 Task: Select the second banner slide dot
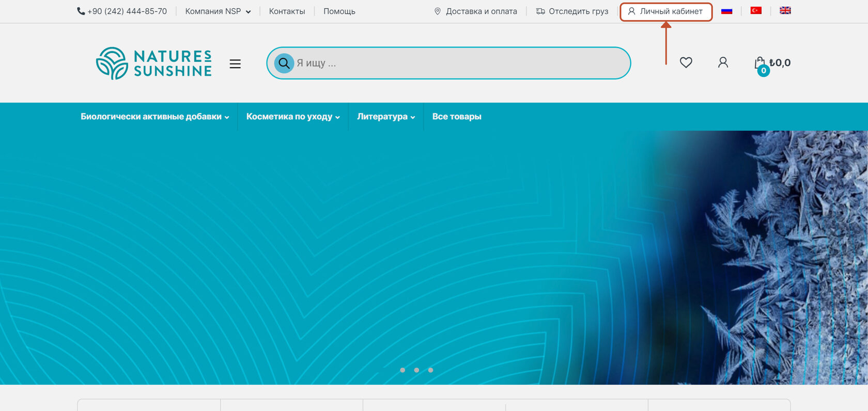pos(416,370)
